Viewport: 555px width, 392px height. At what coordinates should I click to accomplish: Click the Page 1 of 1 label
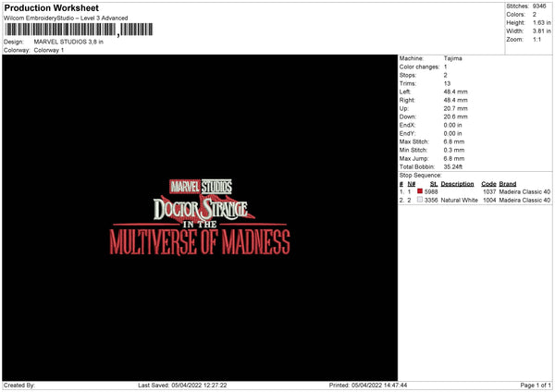[536, 386]
